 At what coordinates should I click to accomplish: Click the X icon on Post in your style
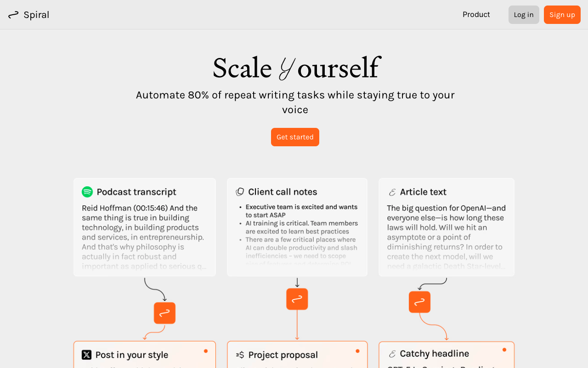[87, 355]
